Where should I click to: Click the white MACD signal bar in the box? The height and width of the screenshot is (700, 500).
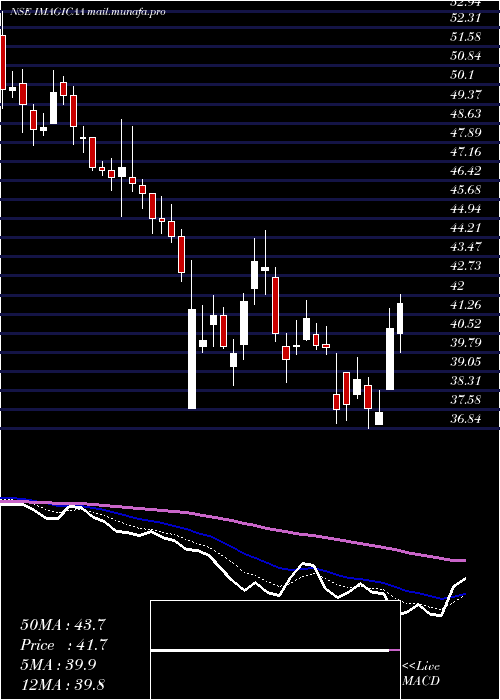tap(270, 650)
